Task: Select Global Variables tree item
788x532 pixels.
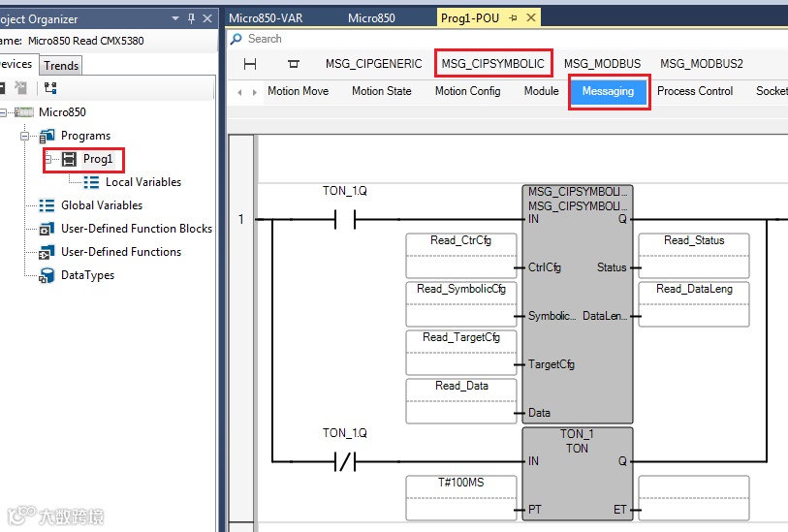Action: (x=102, y=205)
